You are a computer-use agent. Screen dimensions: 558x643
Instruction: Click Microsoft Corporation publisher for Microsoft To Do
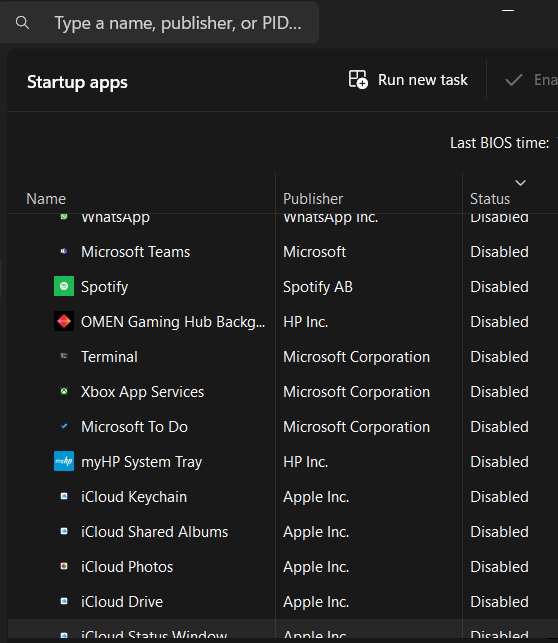point(357,427)
